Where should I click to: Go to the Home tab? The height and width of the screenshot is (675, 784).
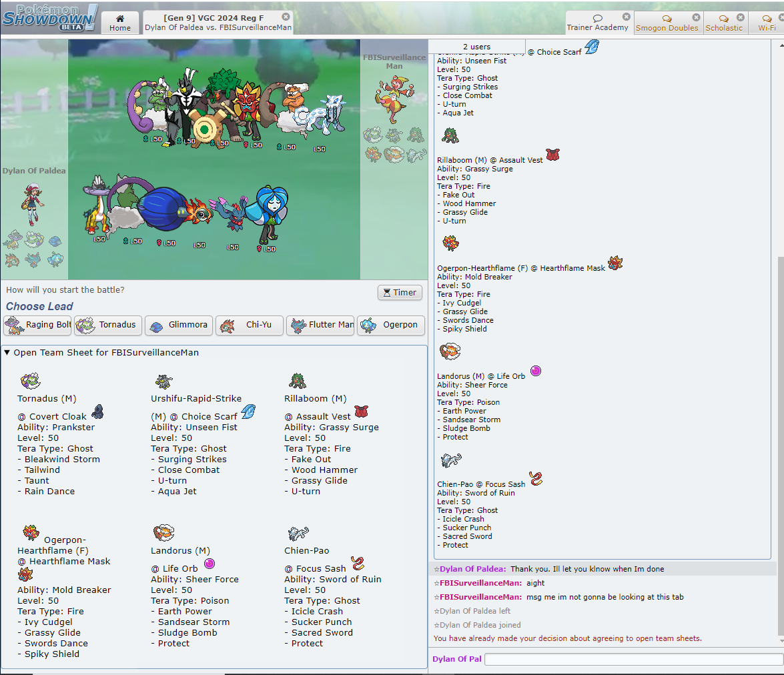point(120,23)
